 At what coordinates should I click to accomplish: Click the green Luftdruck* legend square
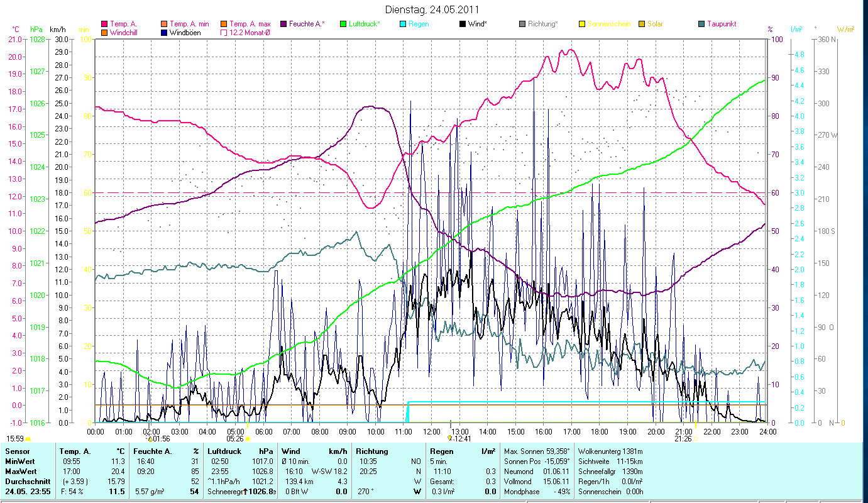(343, 24)
